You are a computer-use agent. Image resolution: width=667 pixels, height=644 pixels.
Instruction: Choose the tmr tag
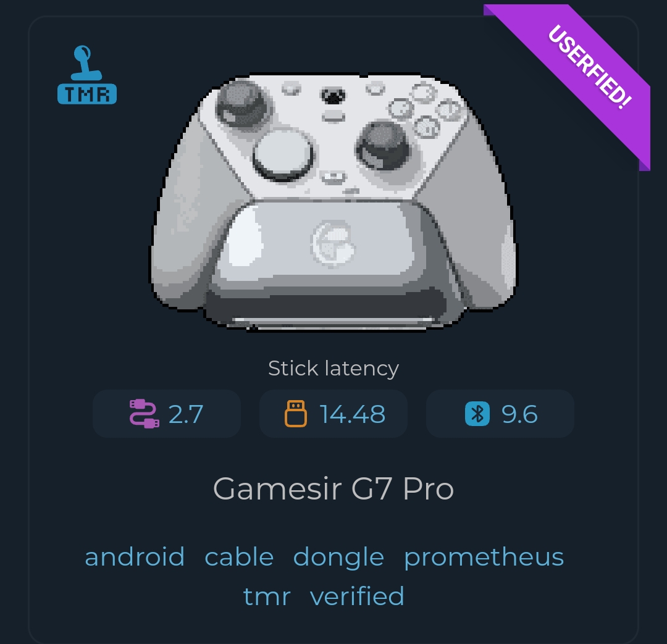(267, 596)
